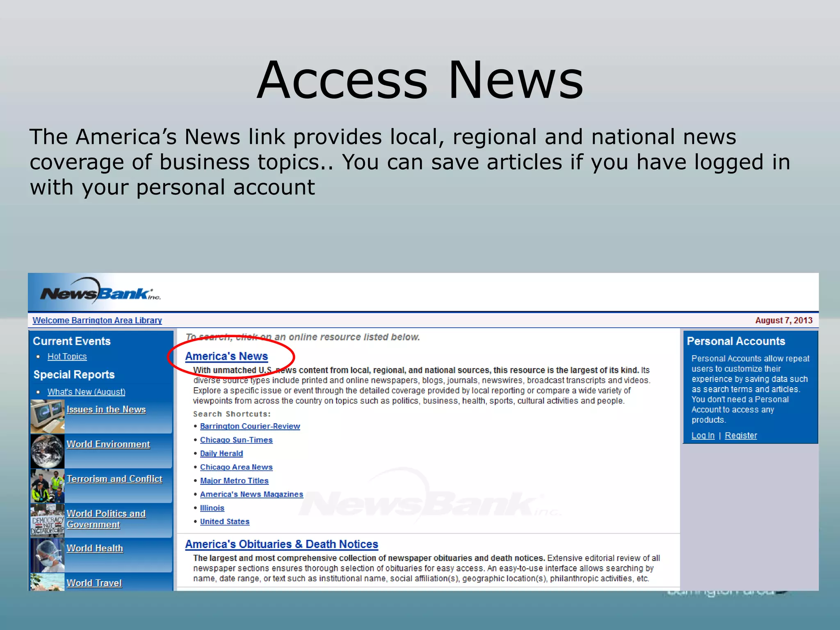840x630 pixels.
Task: Click Log In under Personal Accounts
Action: [703, 436]
